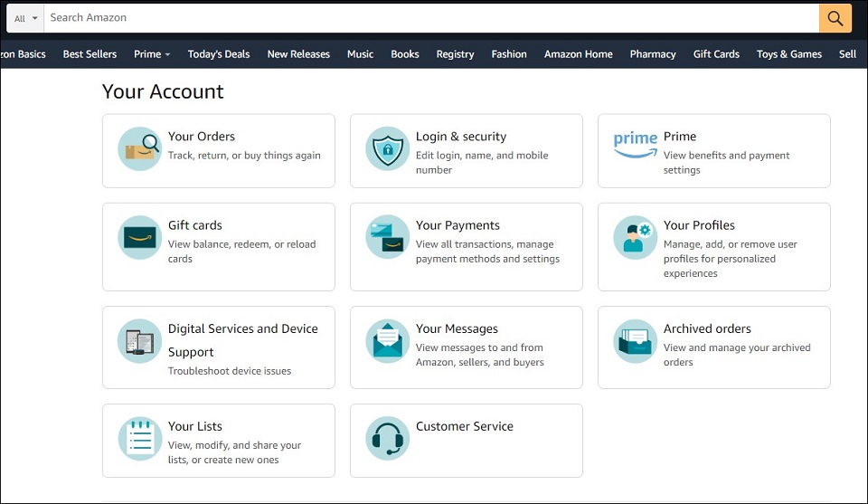Open Toys & Games in nav bar
868x504 pixels.
[x=788, y=54]
